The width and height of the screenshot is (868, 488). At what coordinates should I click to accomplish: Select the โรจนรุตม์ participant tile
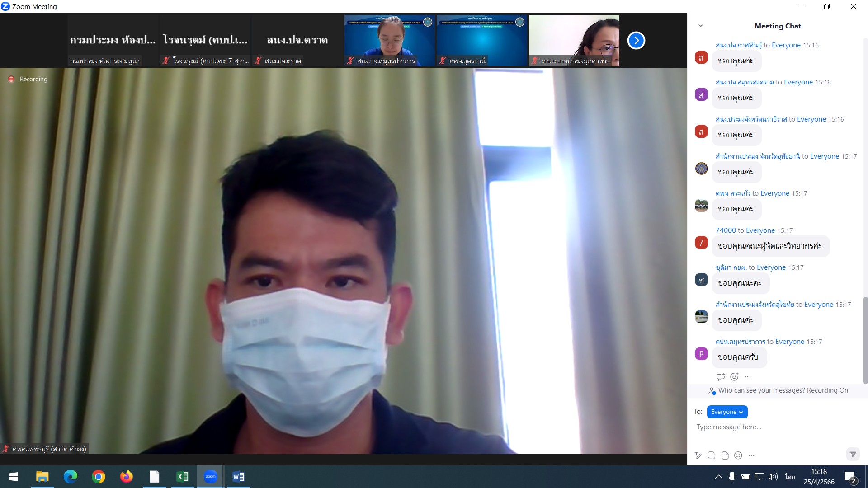pos(205,40)
